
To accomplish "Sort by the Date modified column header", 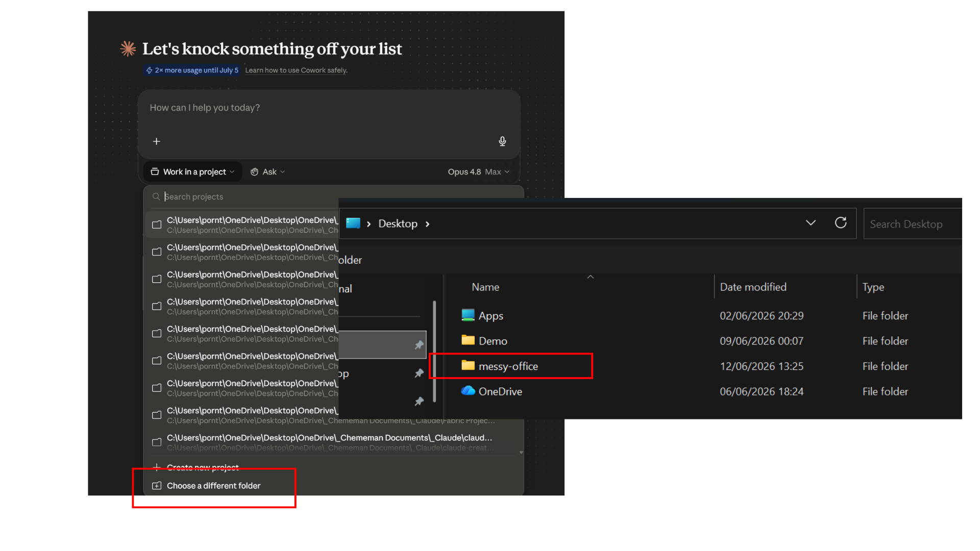I will click(x=753, y=287).
